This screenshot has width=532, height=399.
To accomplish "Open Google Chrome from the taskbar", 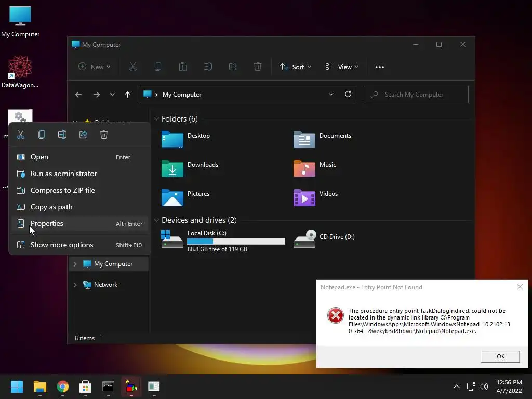I will 63,387.
